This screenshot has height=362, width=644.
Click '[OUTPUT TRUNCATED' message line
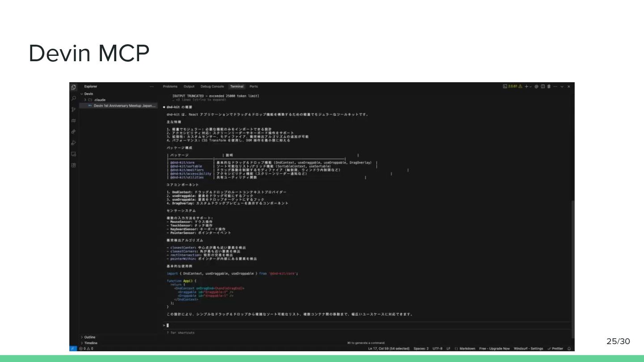coord(216,96)
